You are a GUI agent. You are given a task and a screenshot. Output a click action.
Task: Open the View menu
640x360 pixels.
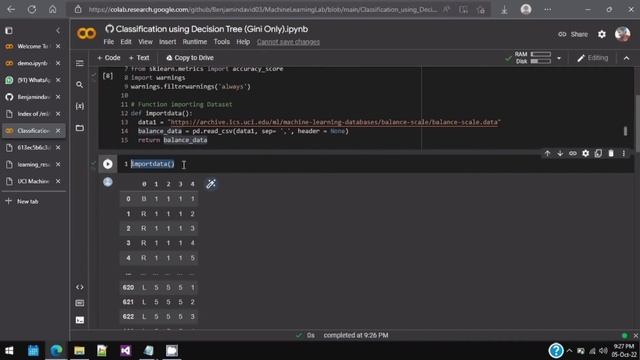click(145, 42)
